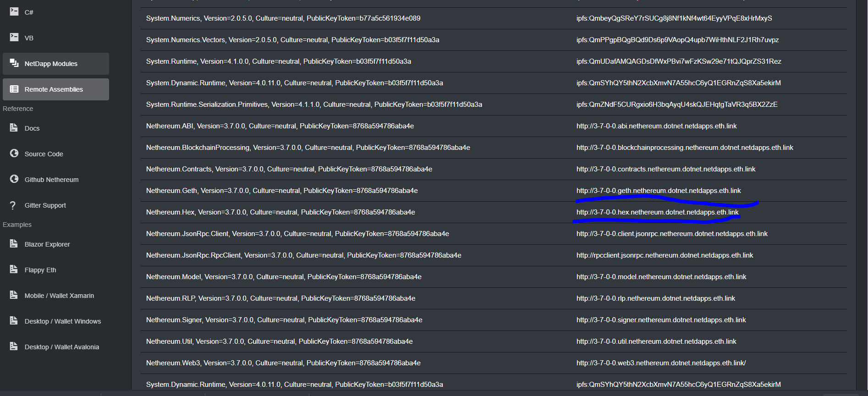Click the 3-7-0-0.abi.nethereum URL
868x396 pixels.
pyautogui.click(x=657, y=126)
